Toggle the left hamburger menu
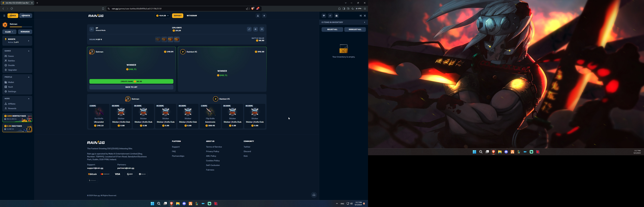Image resolution: width=644 pixels, height=207 pixels. point(4,16)
